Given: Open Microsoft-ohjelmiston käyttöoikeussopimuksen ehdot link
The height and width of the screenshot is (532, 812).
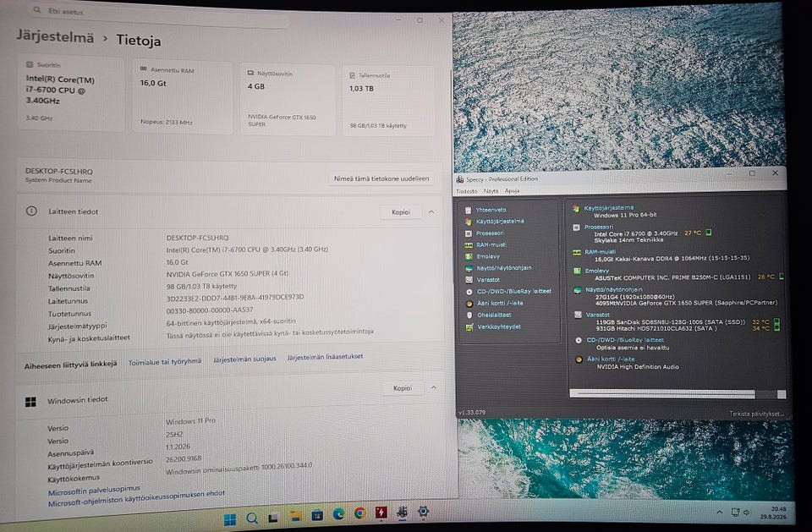Looking at the screenshot, I should [136, 499].
